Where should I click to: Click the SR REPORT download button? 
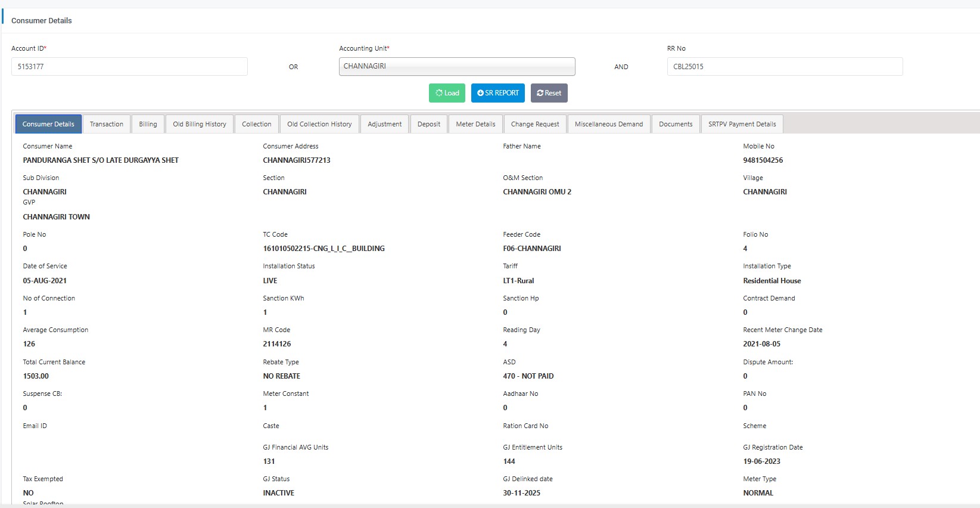tap(497, 93)
